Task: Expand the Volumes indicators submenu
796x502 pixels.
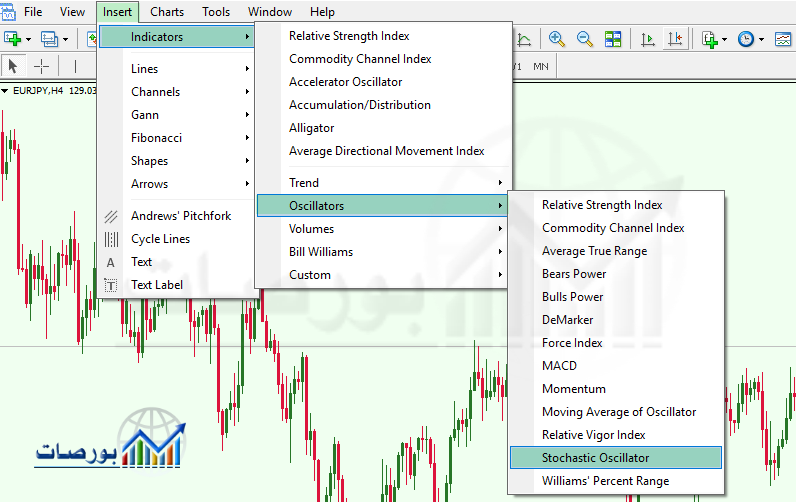Action: coord(383,229)
